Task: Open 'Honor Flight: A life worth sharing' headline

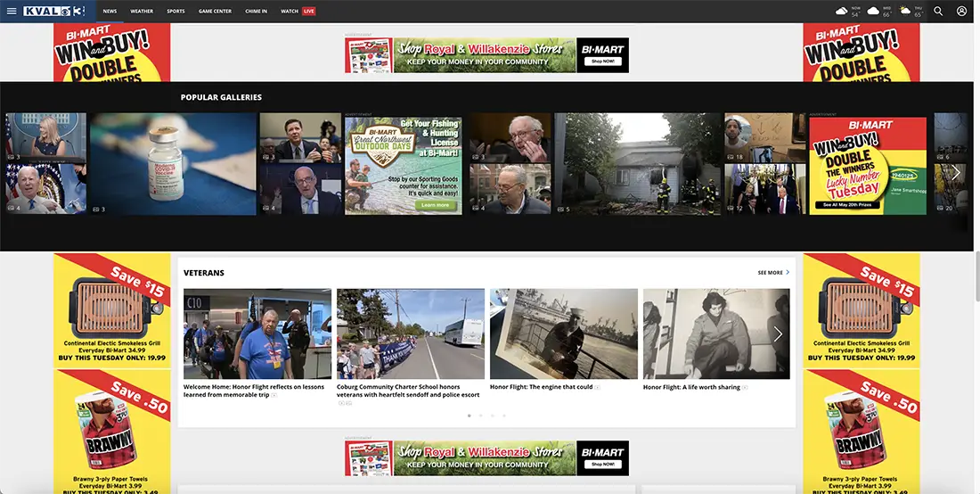Action: (691, 387)
